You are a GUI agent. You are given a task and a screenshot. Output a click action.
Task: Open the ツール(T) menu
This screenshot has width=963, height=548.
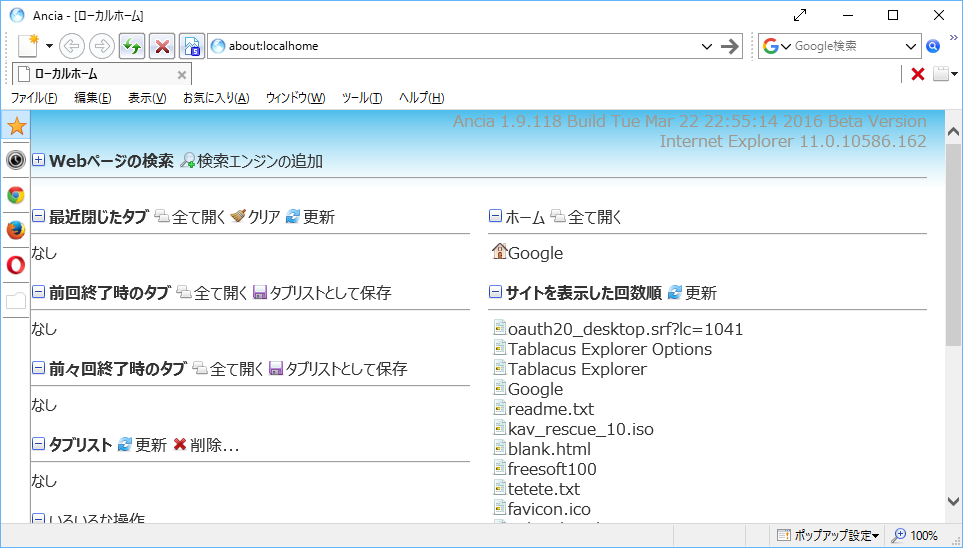pyautogui.click(x=362, y=98)
